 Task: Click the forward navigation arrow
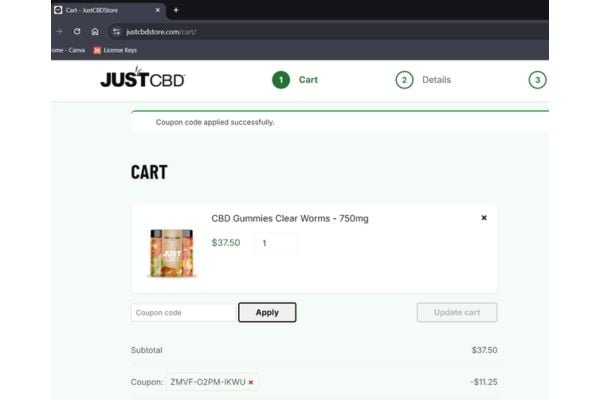(59, 31)
